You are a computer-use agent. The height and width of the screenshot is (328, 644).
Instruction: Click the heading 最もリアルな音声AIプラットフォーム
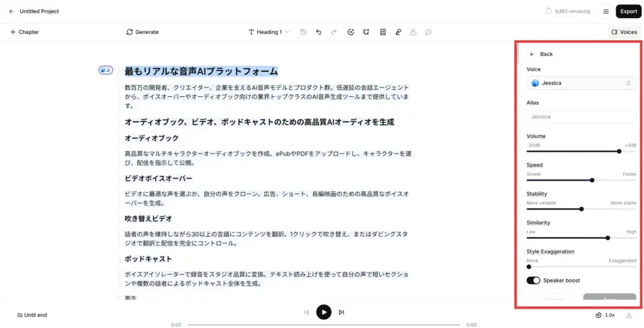[201, 72]
